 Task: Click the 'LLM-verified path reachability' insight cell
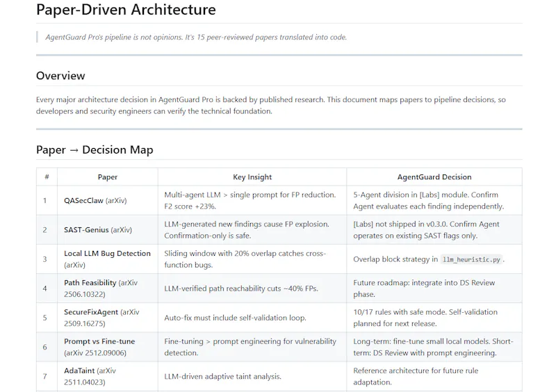252,288
